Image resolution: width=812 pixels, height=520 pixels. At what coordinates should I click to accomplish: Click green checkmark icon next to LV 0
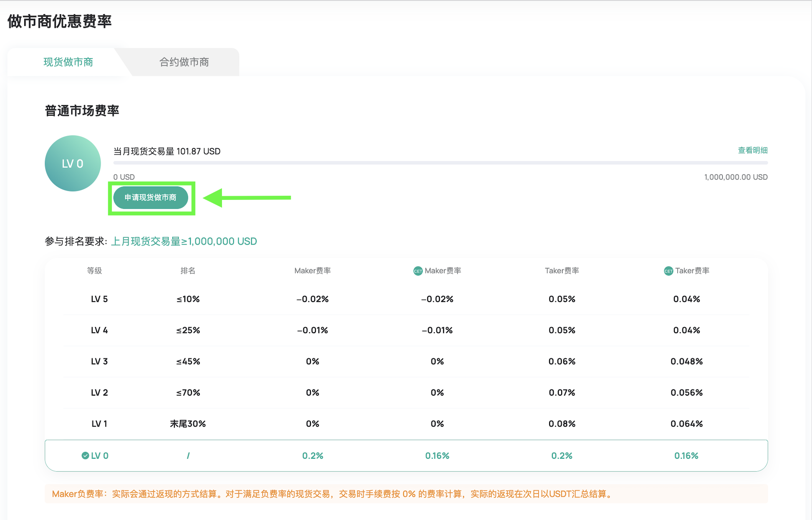click(x=85, y=455)
